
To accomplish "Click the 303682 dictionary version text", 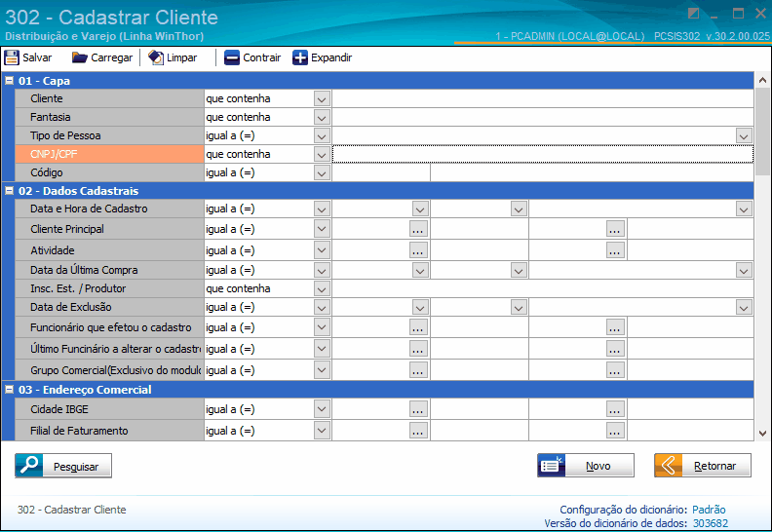I will coord(711,523).
